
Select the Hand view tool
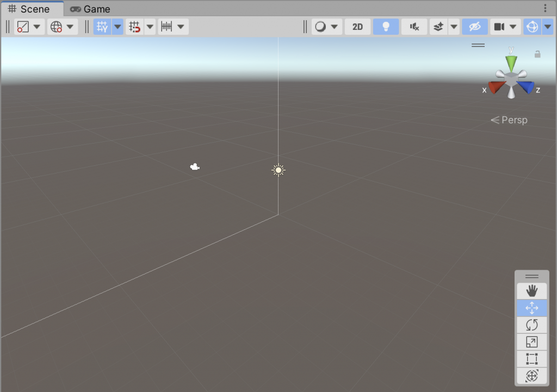[x=531, y=291]
